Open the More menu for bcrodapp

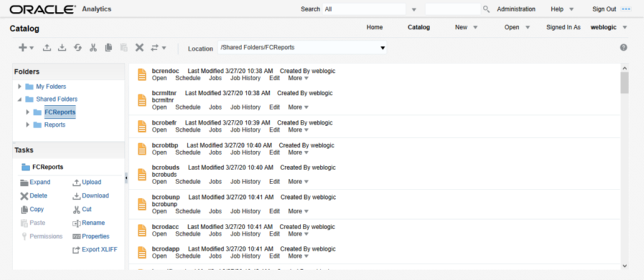tap(298, 256)
